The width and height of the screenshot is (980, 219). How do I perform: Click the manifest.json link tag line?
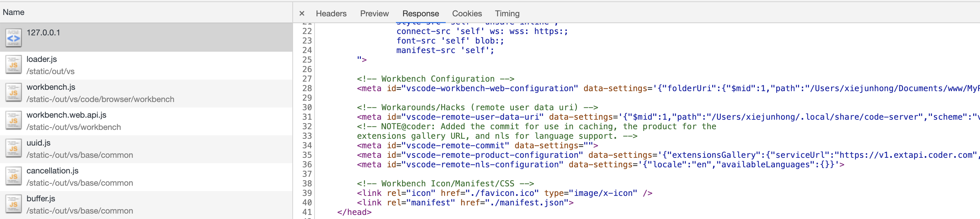465,203
